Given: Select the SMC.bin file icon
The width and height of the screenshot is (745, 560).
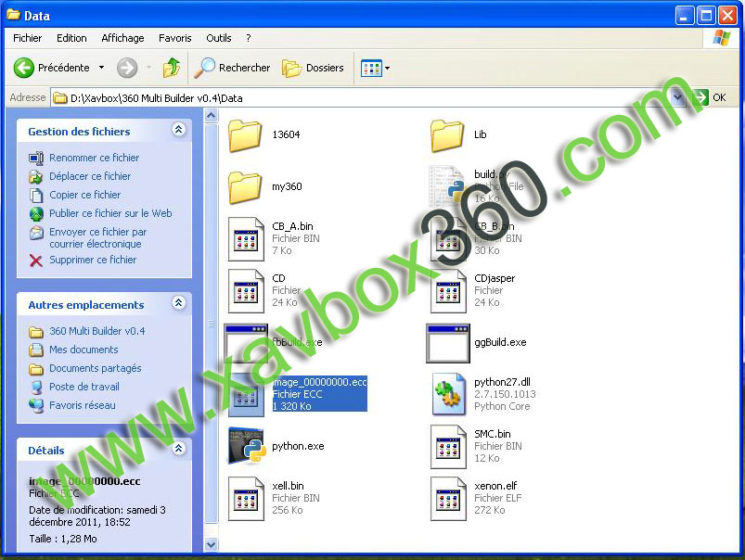Looking at the screenshot, I should pos(448,447).
